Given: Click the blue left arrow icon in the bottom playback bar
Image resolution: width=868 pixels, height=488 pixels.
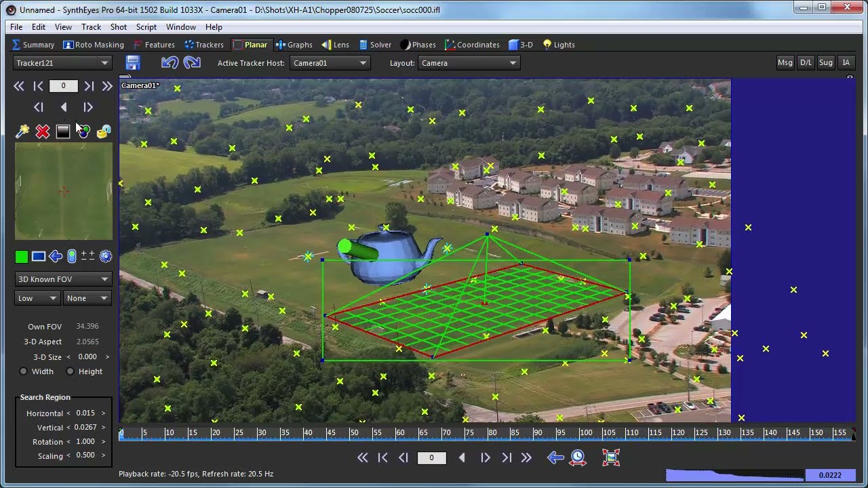Looking at the screenshot, I should tap(555, 457).
